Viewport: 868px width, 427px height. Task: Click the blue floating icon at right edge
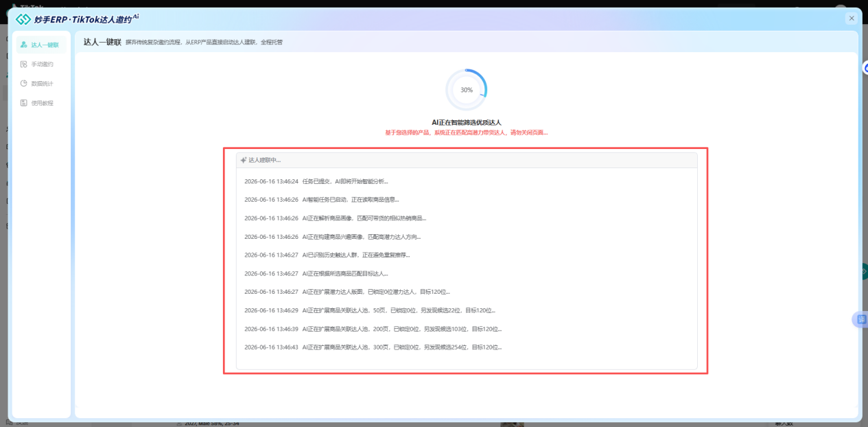coord(865,67)
